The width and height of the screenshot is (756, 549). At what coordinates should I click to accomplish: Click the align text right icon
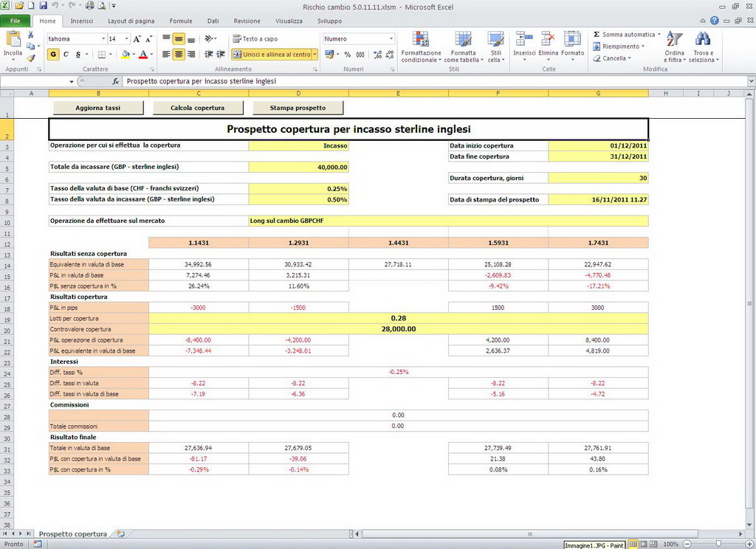pyautogui.click(x=191, y=55)
